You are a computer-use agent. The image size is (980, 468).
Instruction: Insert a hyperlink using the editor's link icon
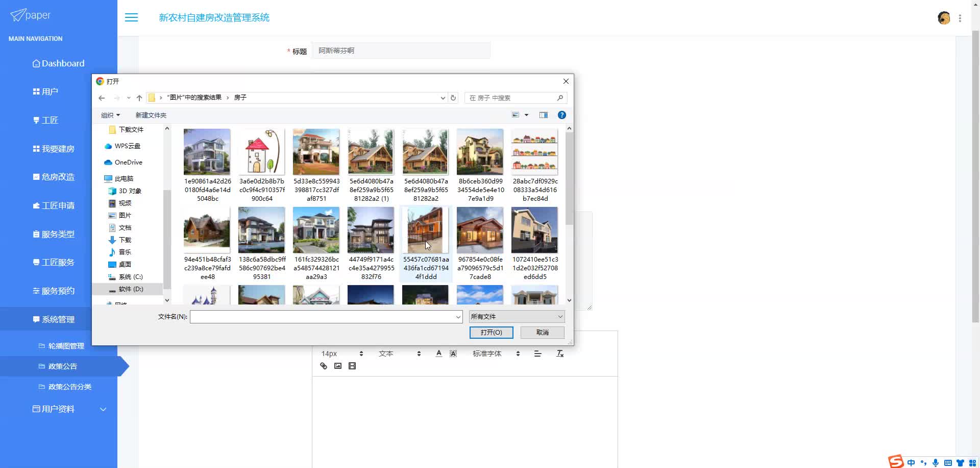pos(323,366)
